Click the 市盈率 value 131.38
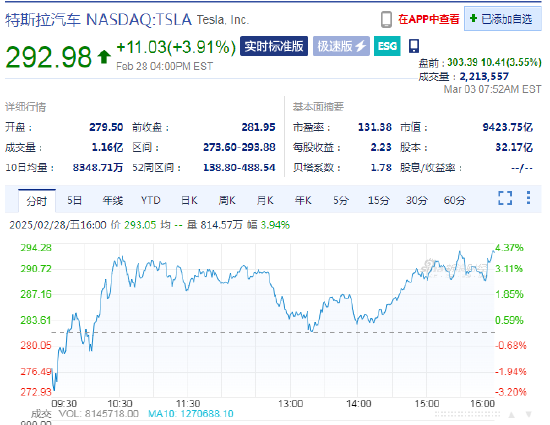Viewport: 550px width, 425px height. 375,127
